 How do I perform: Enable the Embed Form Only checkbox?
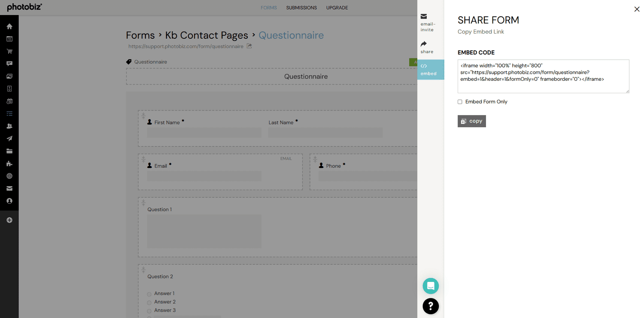point(460,102)
